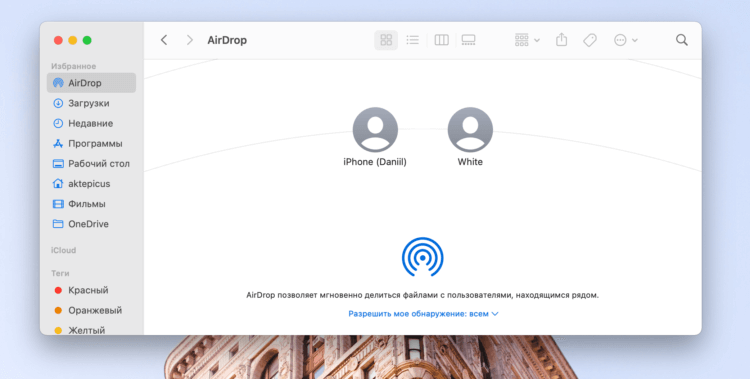
Task: Click the OneDrive folder icon
Action: point(58,223)
